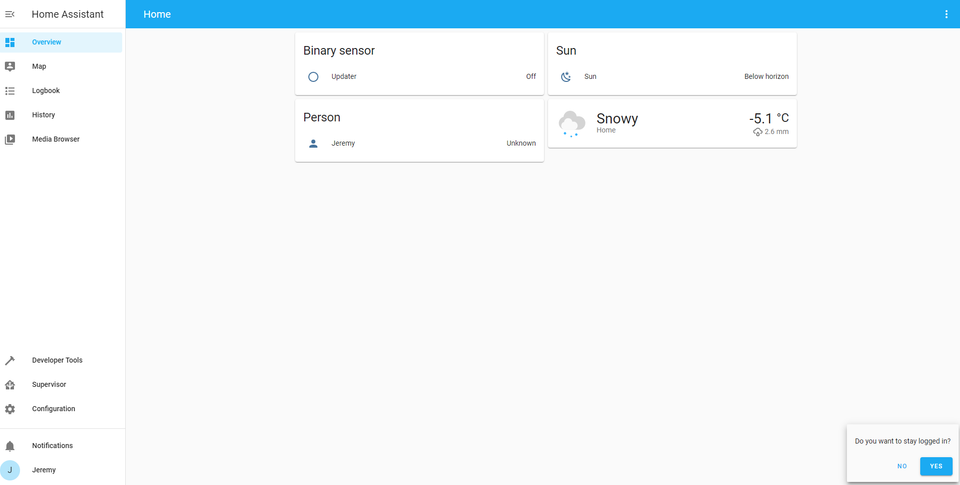Open the Map page icon
The image size is (960, 485).
[x=10, y=66]
